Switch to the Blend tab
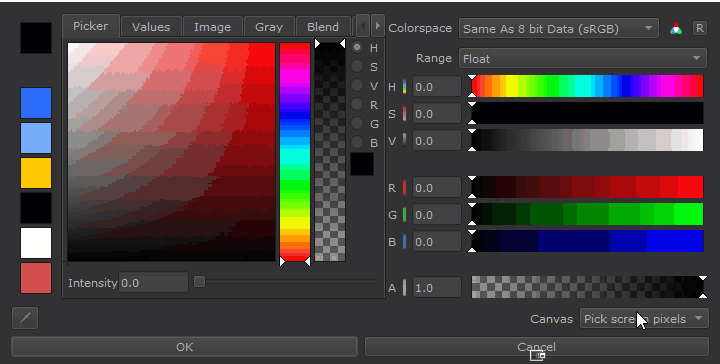 [323, 27]
